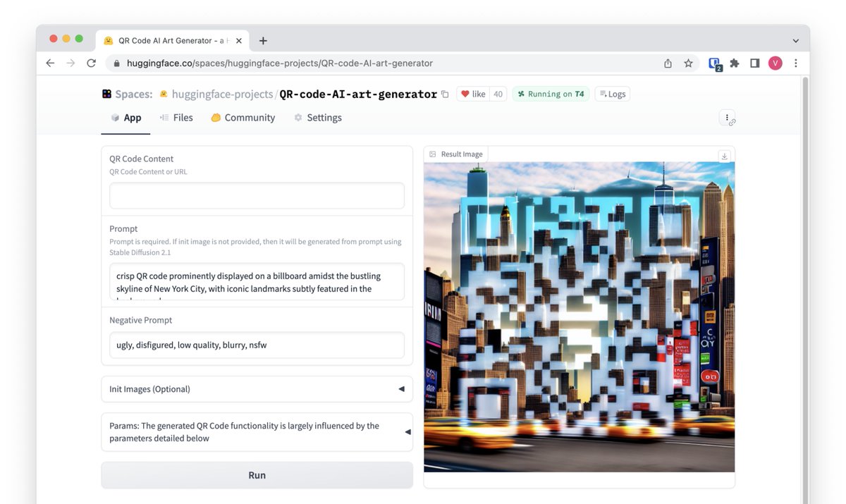Click the Chrome profile avatar icon
This screenshot has width=846, height=504.
click(x=775, y=63)
